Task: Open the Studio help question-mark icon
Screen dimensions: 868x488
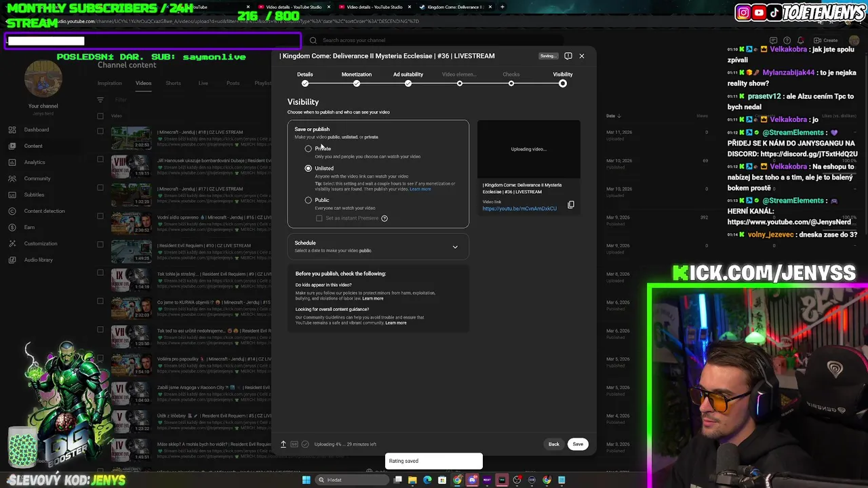Action: 787,40
